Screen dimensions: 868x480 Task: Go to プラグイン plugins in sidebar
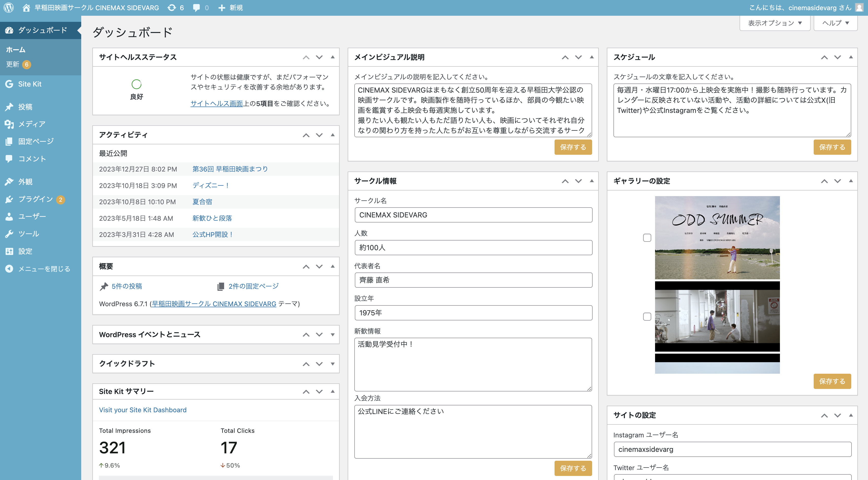(35, 199)
